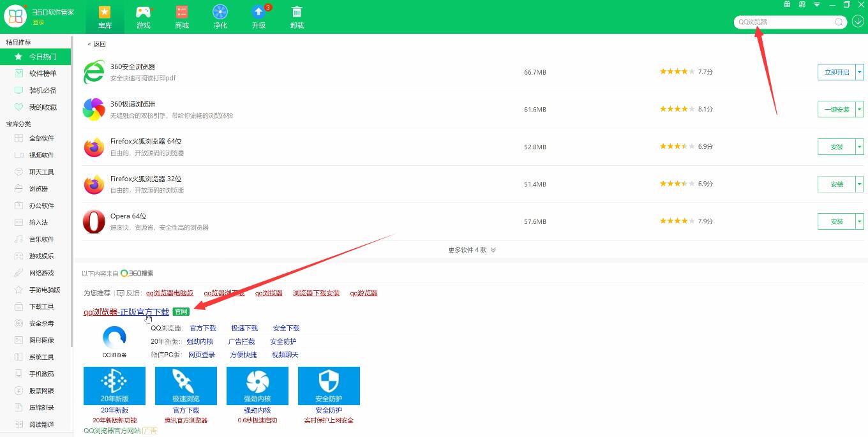The width and height of the screenshot is (868, 437).
Task: Click the 反馈 feedback link
Action: (129, 293)
